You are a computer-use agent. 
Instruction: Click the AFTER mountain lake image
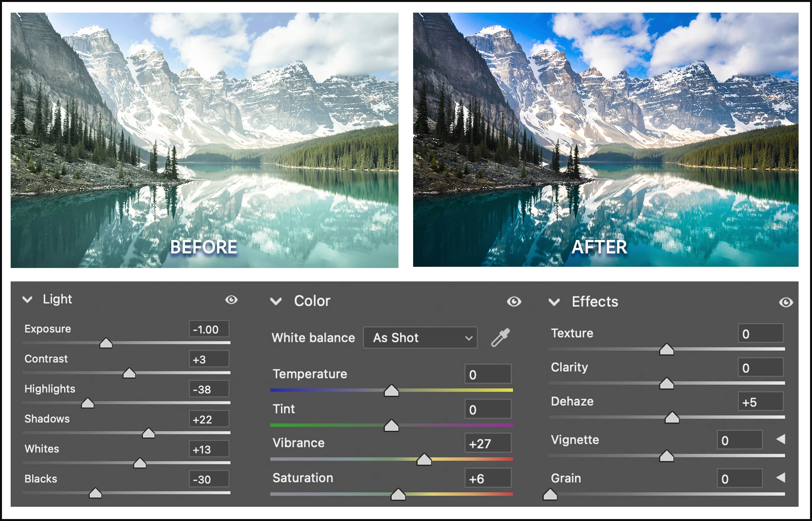click(606, 140)
